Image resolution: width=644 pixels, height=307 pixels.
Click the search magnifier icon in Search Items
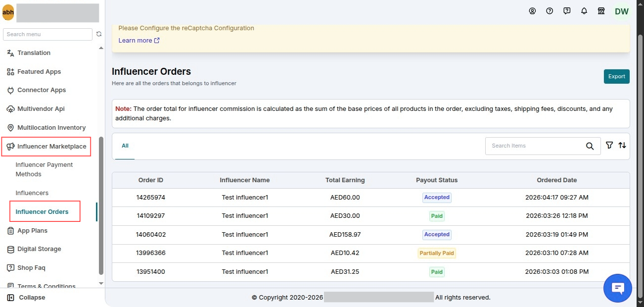click(x=590, y=146)
